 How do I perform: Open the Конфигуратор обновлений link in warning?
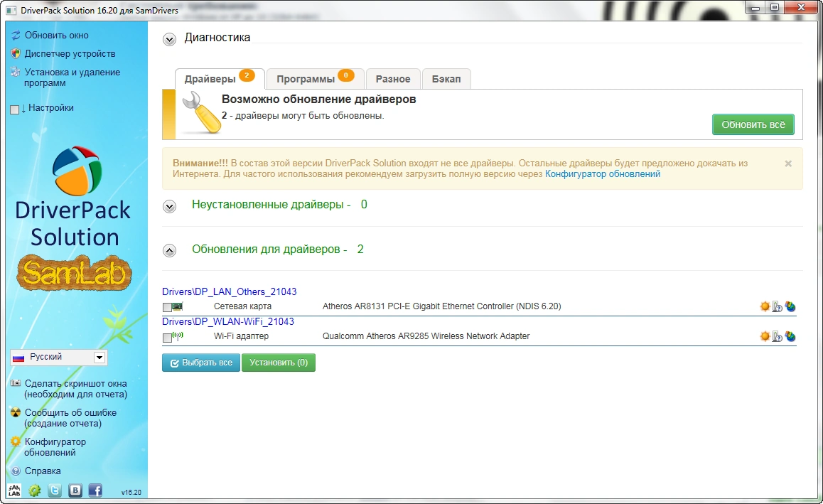point(603,173)
